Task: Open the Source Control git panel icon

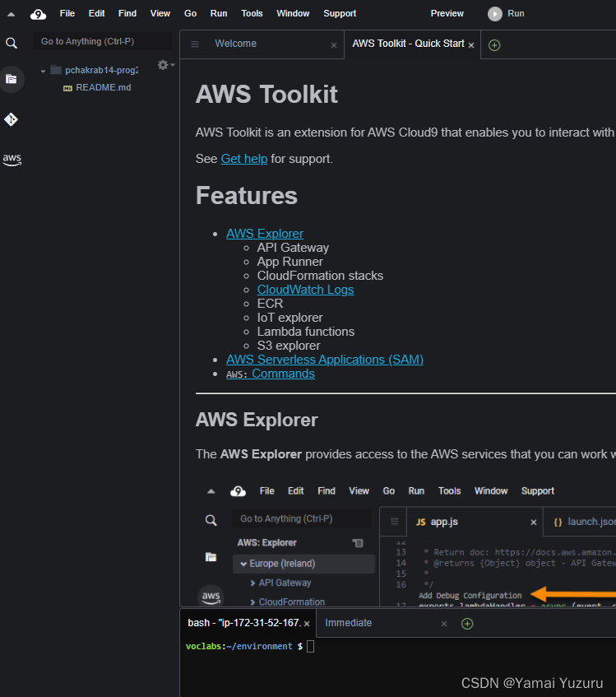Action: (12, 119)
